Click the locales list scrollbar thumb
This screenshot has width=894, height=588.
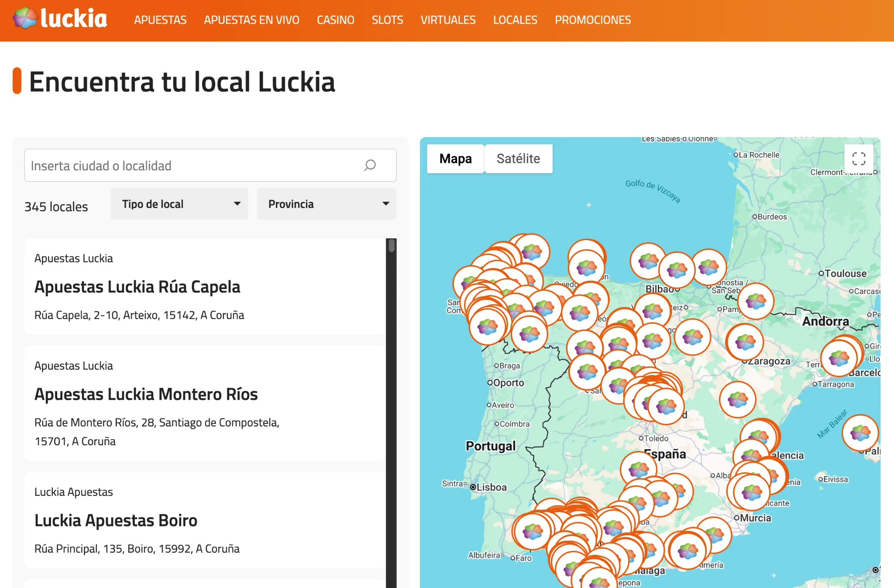pos(392,246)
